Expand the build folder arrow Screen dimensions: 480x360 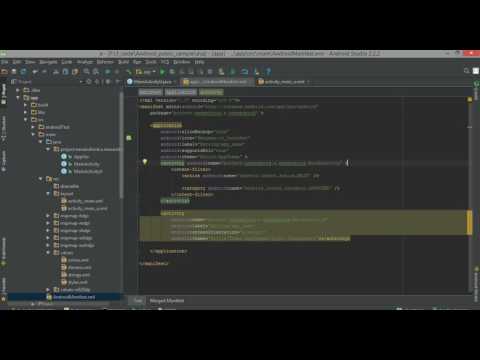tap(26, 105)
